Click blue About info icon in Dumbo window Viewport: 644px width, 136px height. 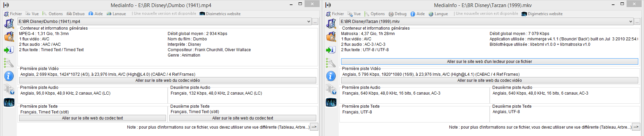(x=9, y=76)
